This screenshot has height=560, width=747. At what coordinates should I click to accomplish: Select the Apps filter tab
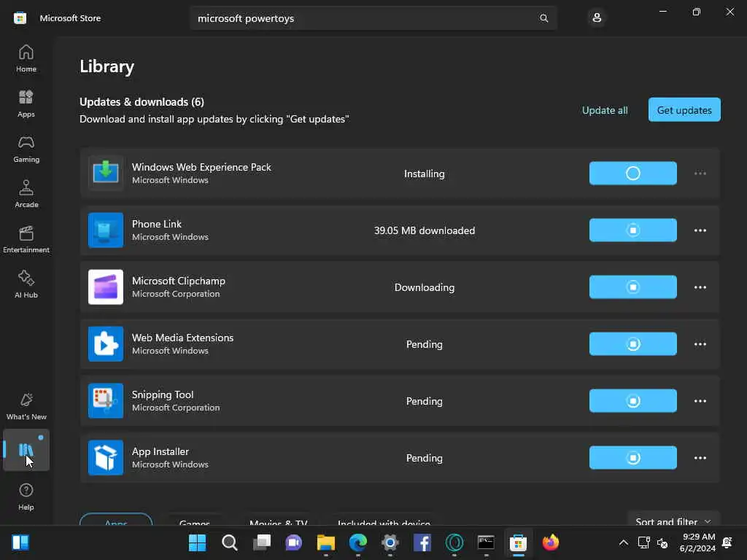pos(116,520)
